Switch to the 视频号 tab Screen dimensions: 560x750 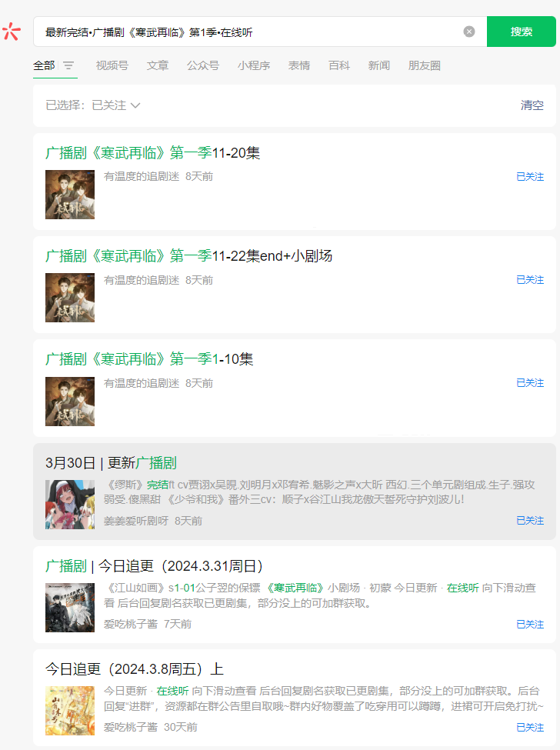[112, 65]
